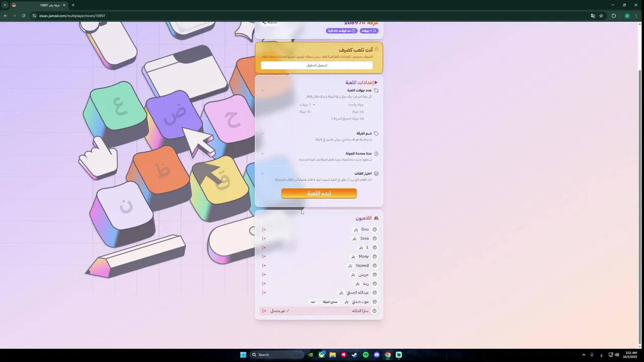
Task: Open a new browser tab
Action: click(73, 5)
